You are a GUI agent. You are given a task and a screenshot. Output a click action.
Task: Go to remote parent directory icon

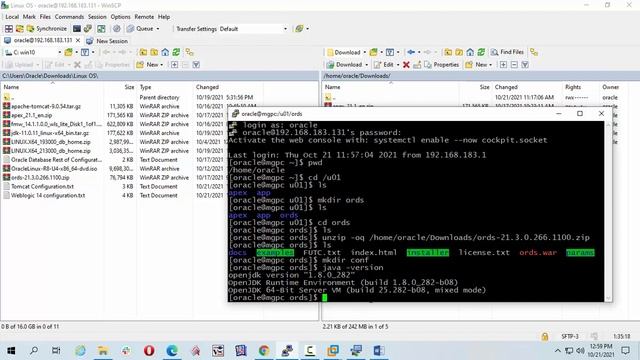click(448, 52)
